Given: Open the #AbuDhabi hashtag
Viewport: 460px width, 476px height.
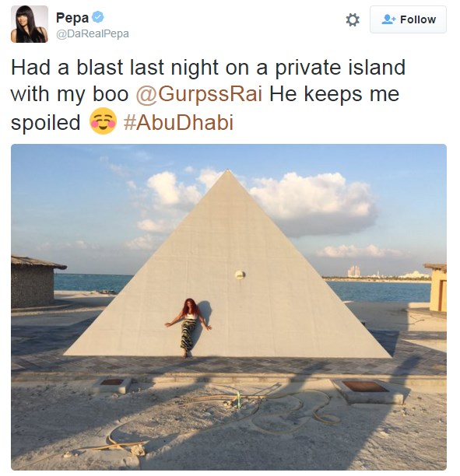Looking at the screenshot, I should click(178, 122).
